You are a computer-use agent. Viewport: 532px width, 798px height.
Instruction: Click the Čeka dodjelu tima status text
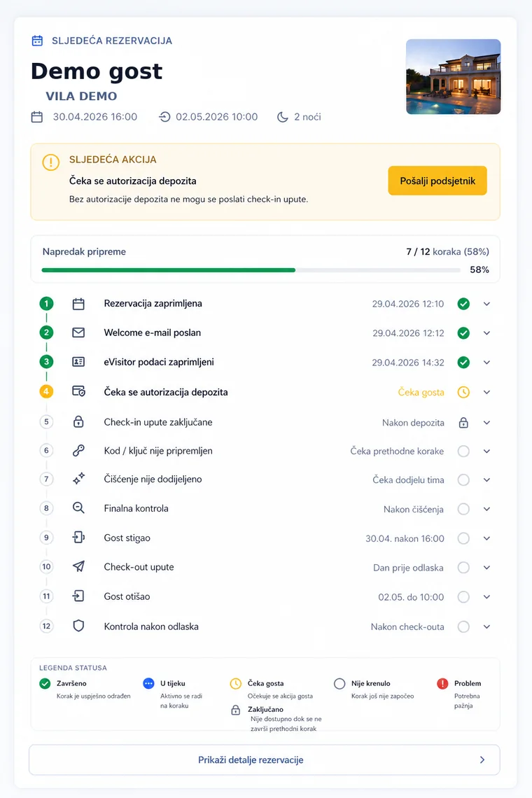408,480
